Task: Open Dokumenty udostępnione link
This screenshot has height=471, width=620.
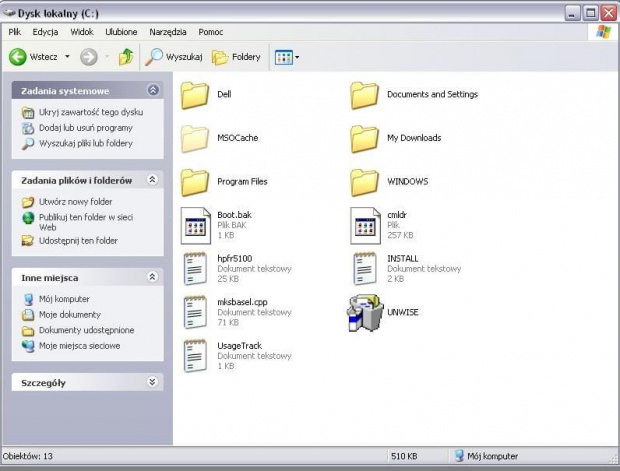Action: [87, 330]
